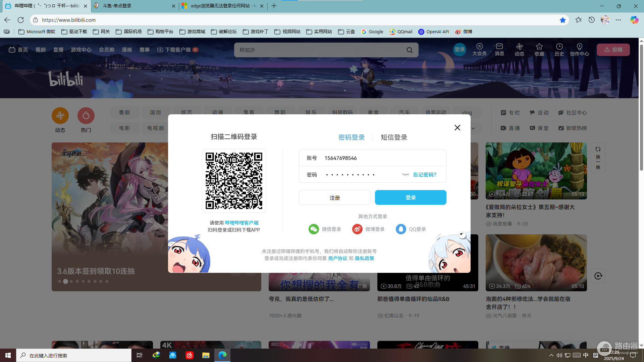644x362 pixels.
Task: Open the Edge Favorites list icon
Action: pyautogui.click(x=578, y=20)
